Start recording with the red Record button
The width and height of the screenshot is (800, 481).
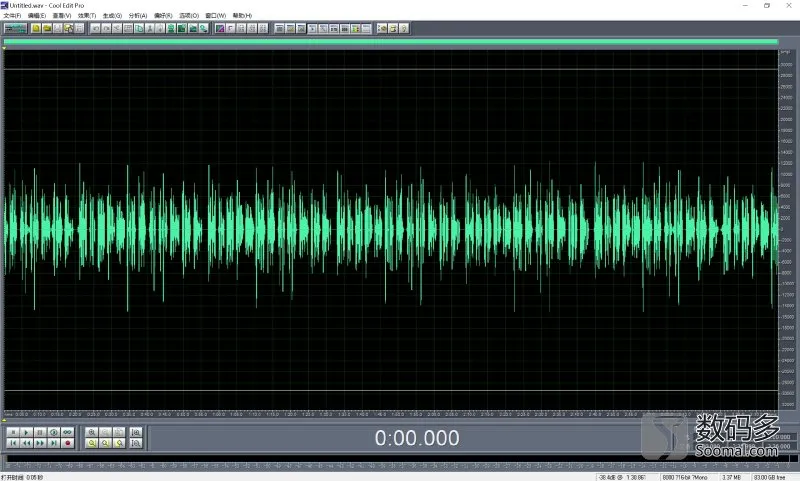[67, 443]
